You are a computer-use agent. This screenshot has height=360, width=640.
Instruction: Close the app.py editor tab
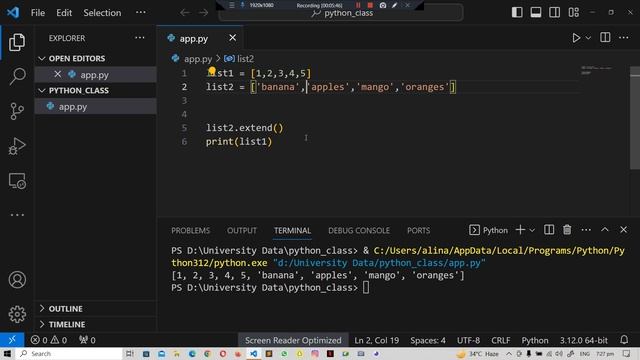(x=232, y=38)
